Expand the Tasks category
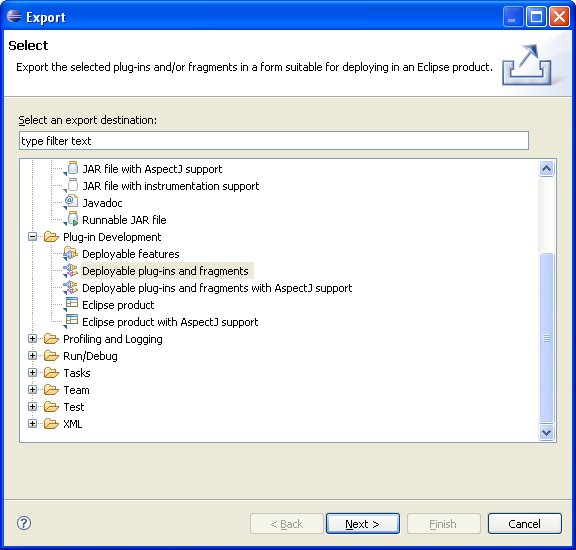The width and height of the screenshot is (576, 550). 32,373
